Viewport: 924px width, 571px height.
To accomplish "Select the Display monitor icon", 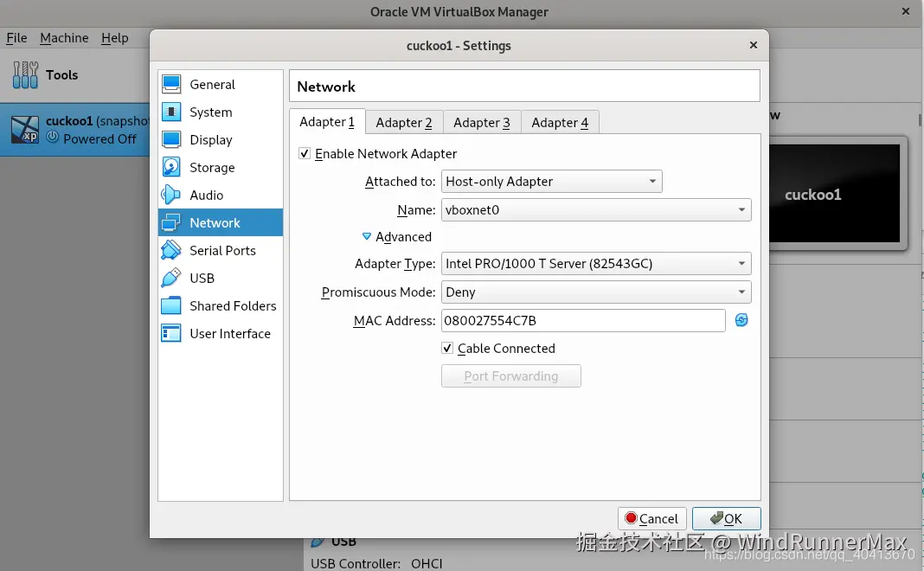I will [171, 139].
